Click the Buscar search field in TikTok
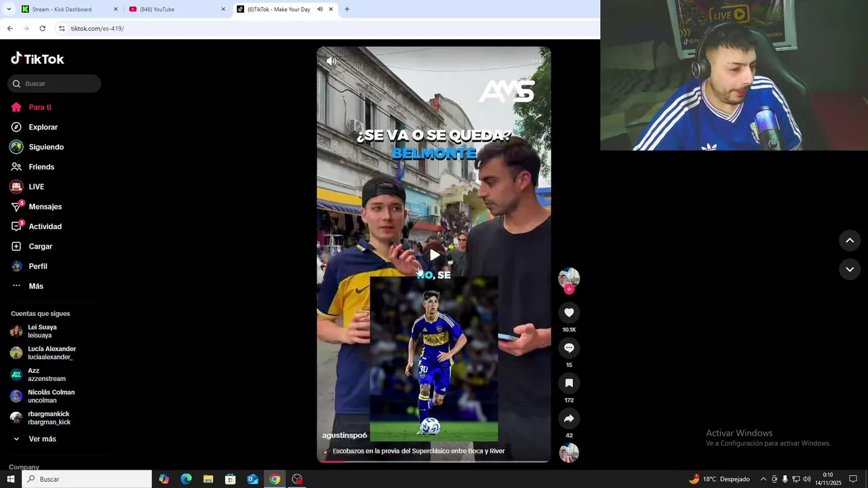The height and width of the screenshot is (488, 868). pos(54,83)
